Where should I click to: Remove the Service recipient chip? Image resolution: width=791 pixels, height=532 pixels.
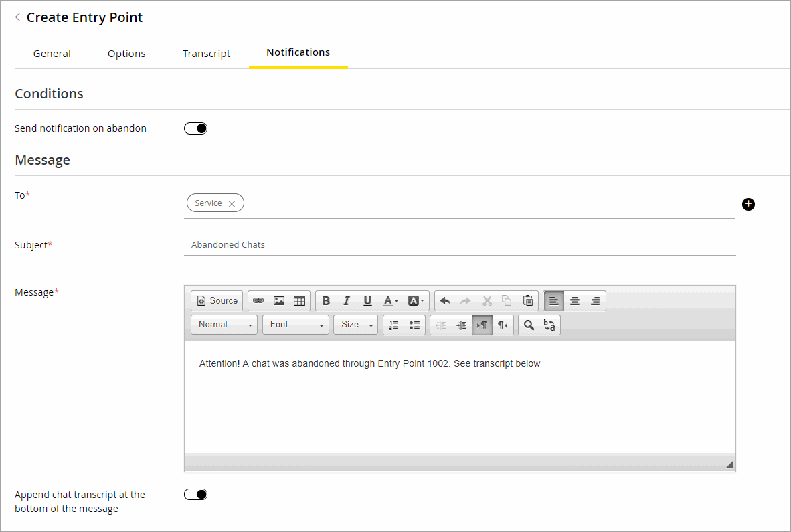coord(232,203)
